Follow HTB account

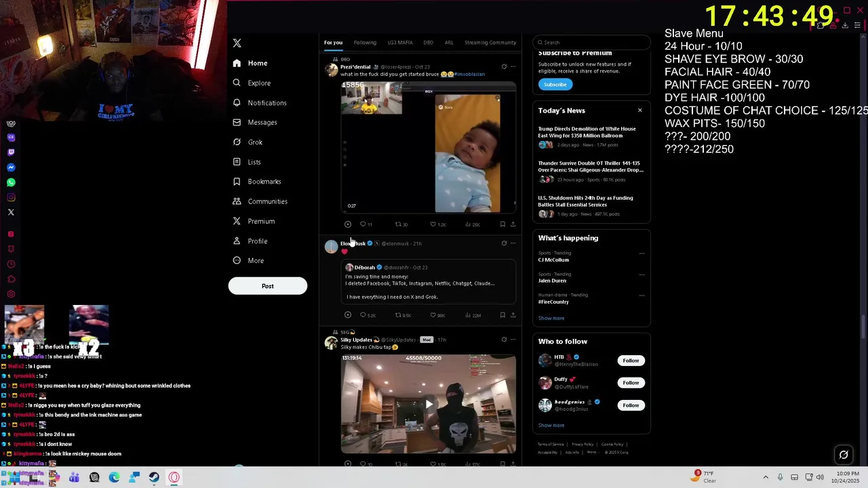631,361
